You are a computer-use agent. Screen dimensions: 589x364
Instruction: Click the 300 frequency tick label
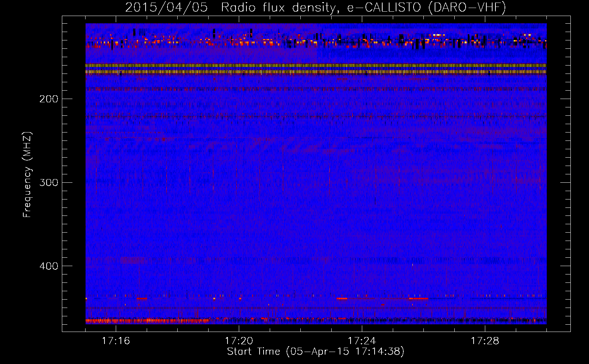pyautogui.click(x=49, y=182)
